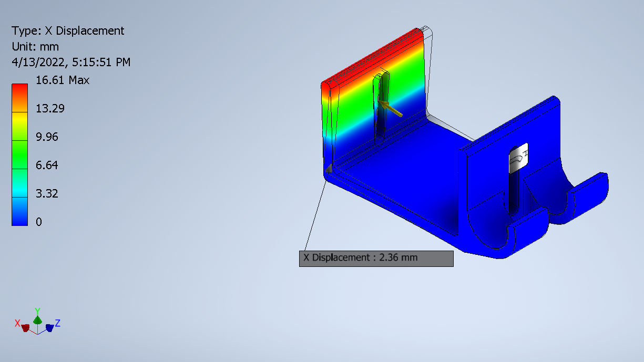Click the yellow segment of color bar

coord(19,125)
